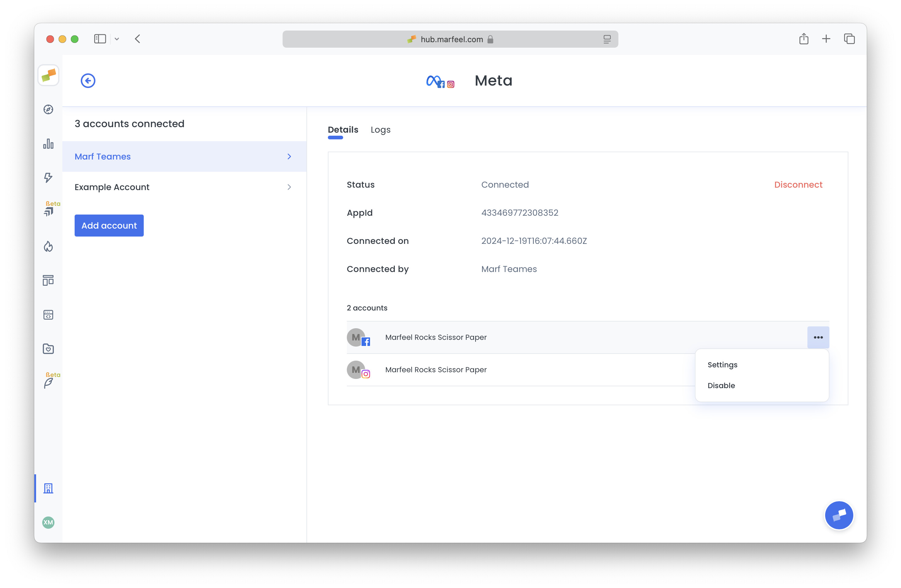Expand the Marf Teames account row
The height and width of the screenshot is (588, 901).
tap(184, 156)
